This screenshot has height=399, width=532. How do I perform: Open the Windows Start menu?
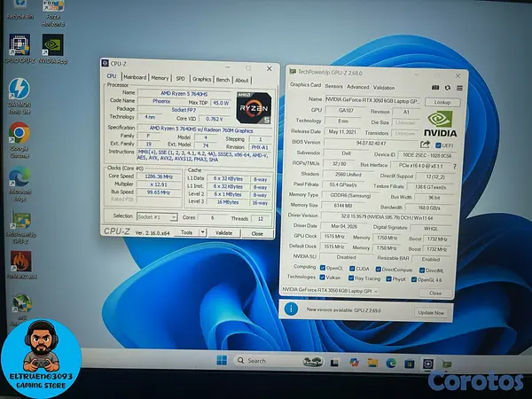click(222, 360)
